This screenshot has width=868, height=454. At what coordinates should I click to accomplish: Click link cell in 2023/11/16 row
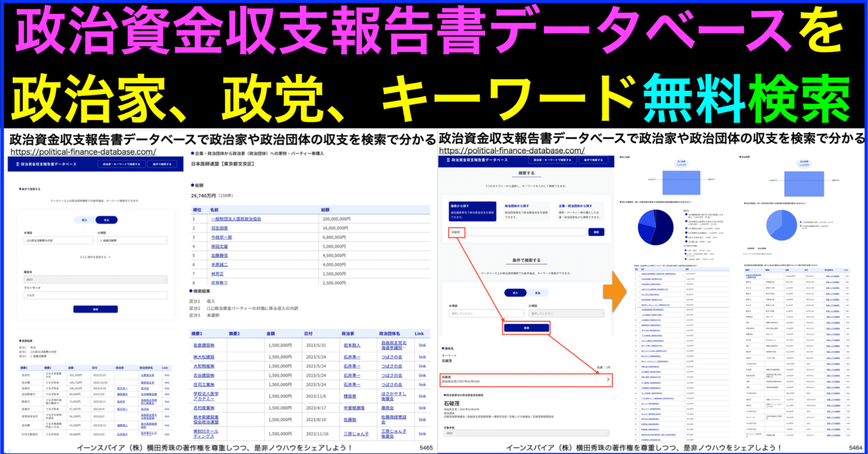coord(422,434)
